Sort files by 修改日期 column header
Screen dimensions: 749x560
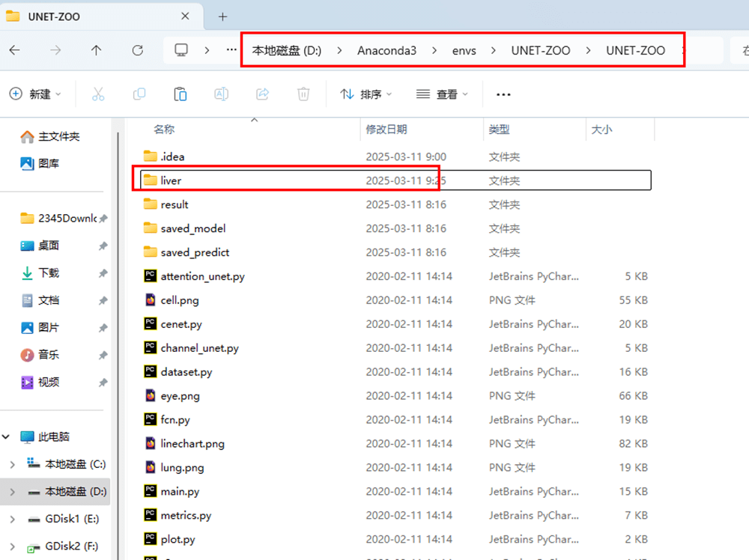pyautogui.click(x=386, y=130)
